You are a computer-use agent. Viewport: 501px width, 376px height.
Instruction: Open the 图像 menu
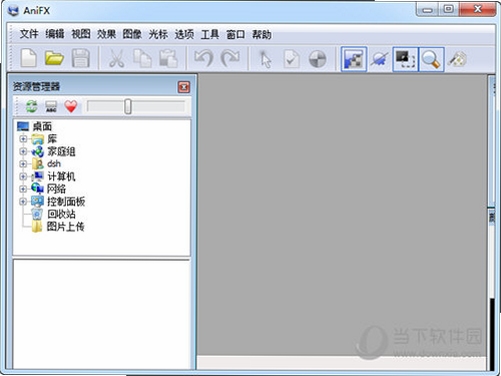[x=132, y=34]
